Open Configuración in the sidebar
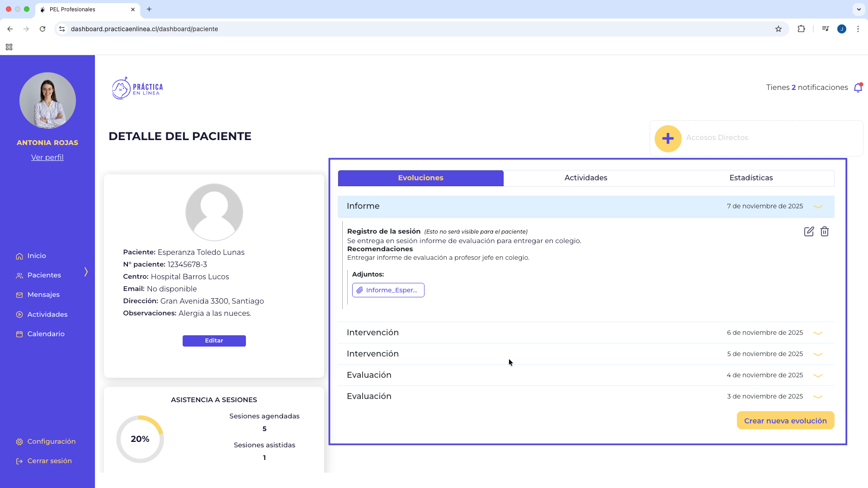The image size is (868, 488). 51,441
